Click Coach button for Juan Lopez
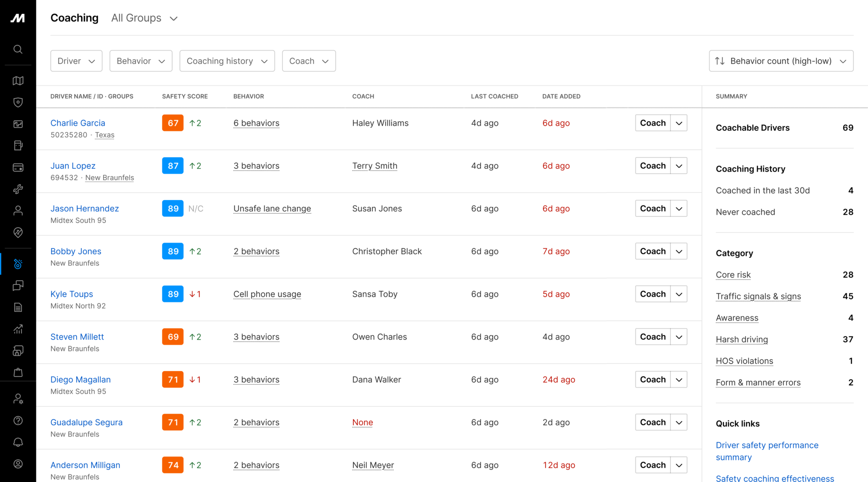 (653, 166)
